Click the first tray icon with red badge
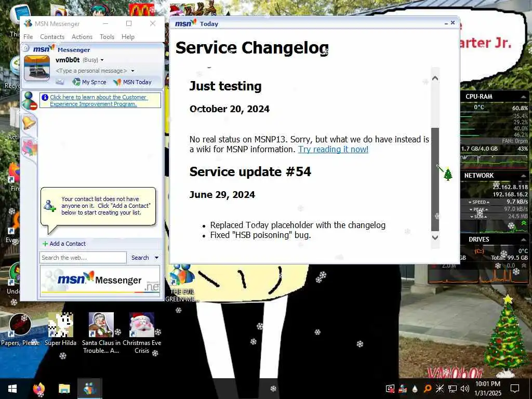 390,389
